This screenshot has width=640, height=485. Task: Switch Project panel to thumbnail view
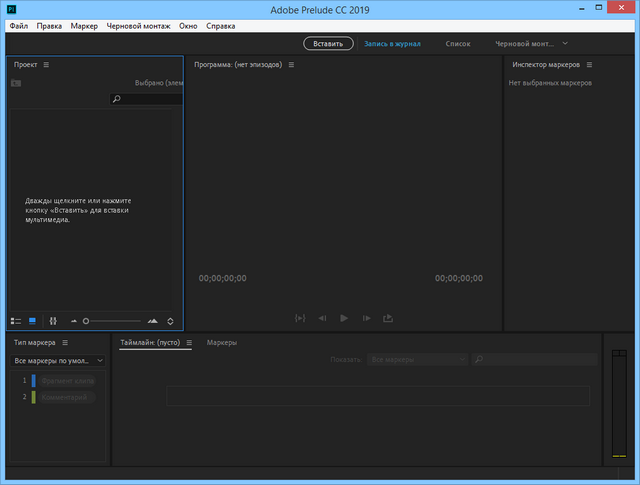pos(32,321)
